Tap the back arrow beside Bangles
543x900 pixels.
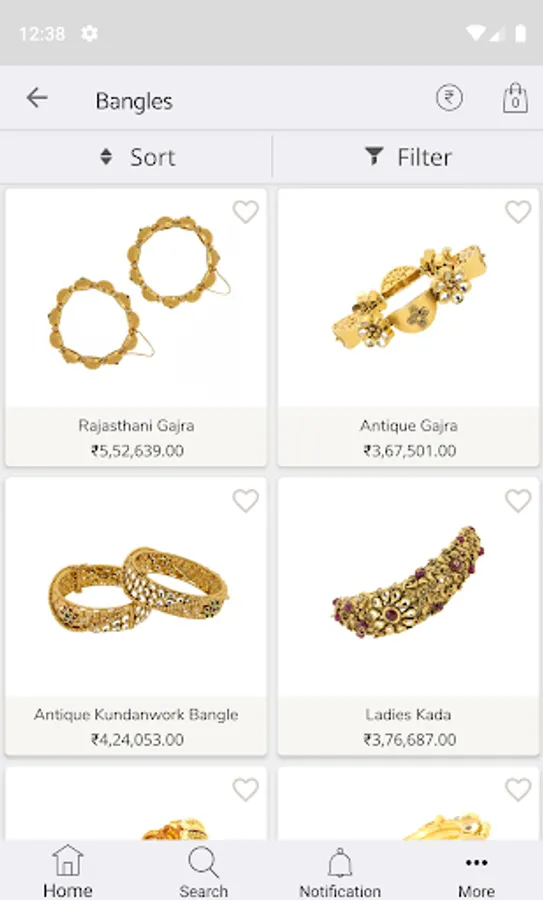click(x=37, y=98)
